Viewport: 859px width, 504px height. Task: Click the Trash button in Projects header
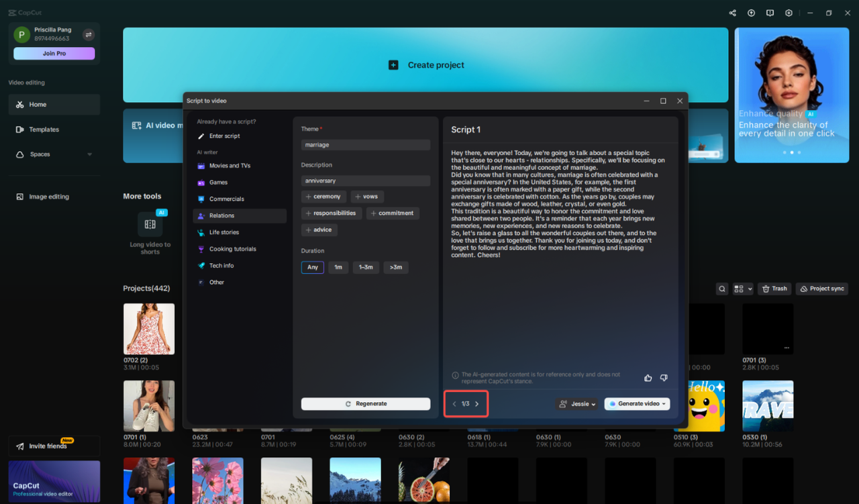pos(774,289)
